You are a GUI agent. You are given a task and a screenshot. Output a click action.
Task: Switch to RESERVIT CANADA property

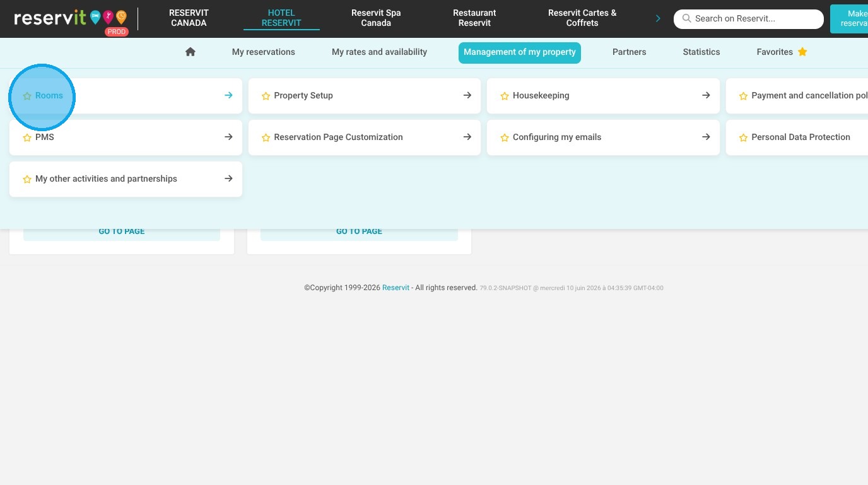click(x=189, y=18)
